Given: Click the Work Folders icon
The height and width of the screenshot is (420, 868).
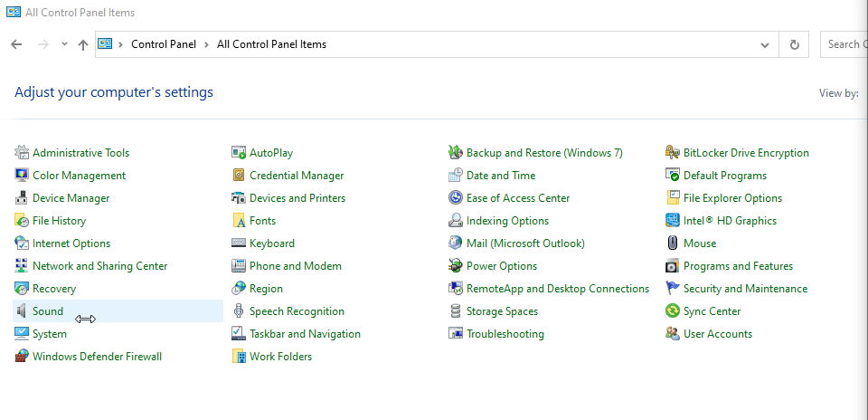Looking at the screenshot, I should point(239,357).
